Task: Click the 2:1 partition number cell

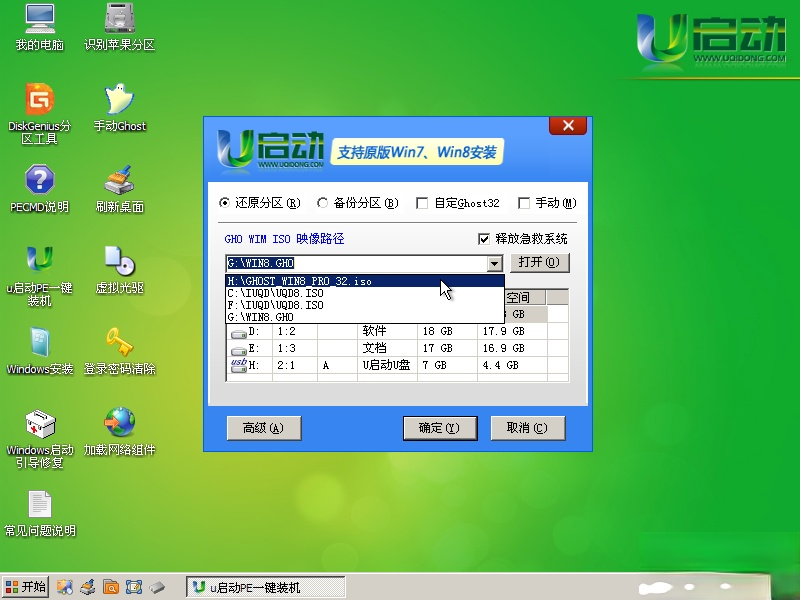Action: 295,365
